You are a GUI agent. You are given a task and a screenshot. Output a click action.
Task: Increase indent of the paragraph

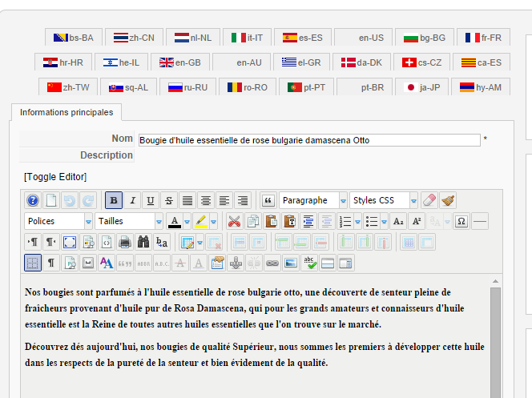(x=308, y=221)
